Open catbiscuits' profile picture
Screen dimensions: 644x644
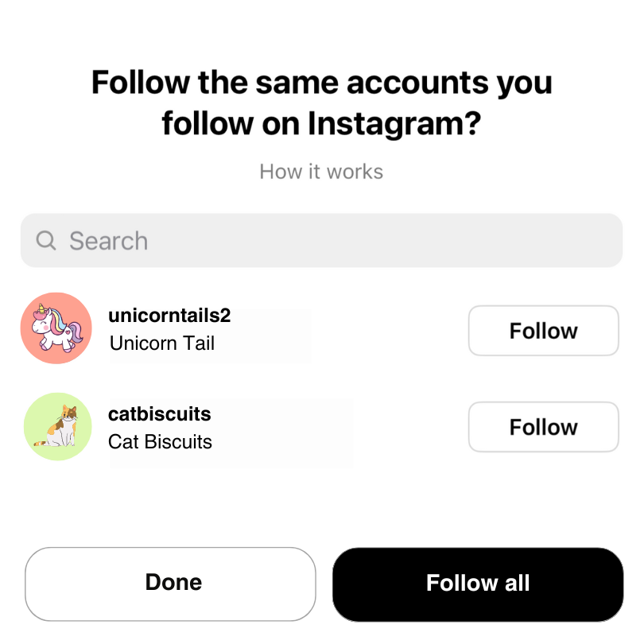coord(56,427)
